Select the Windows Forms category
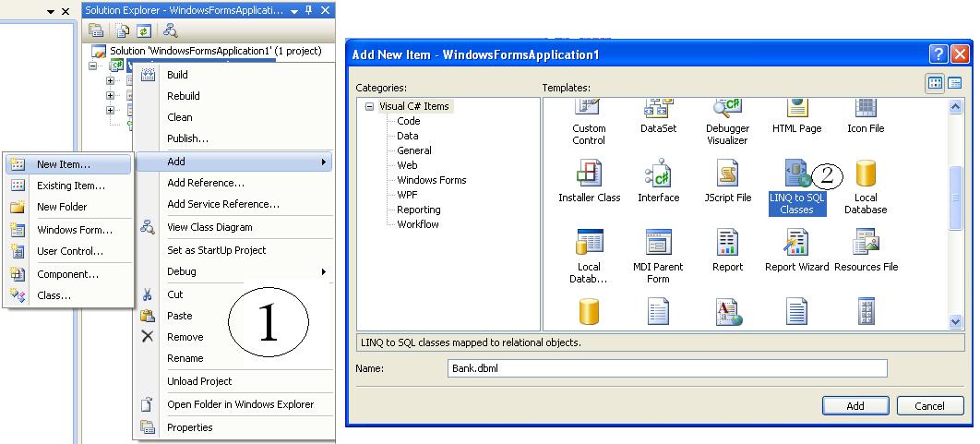The image size is (980, 444). [x=432, y=180]
